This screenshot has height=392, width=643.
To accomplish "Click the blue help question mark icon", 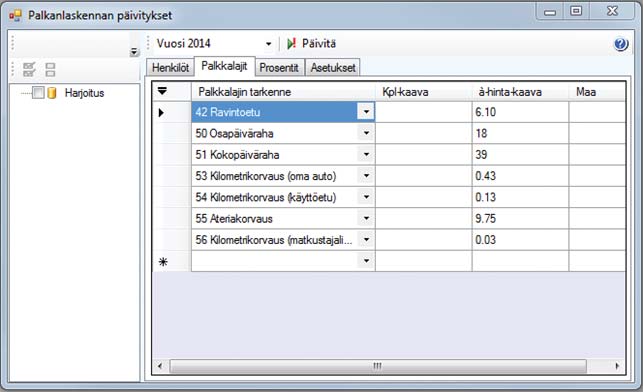I will click(x=621, y=44).
